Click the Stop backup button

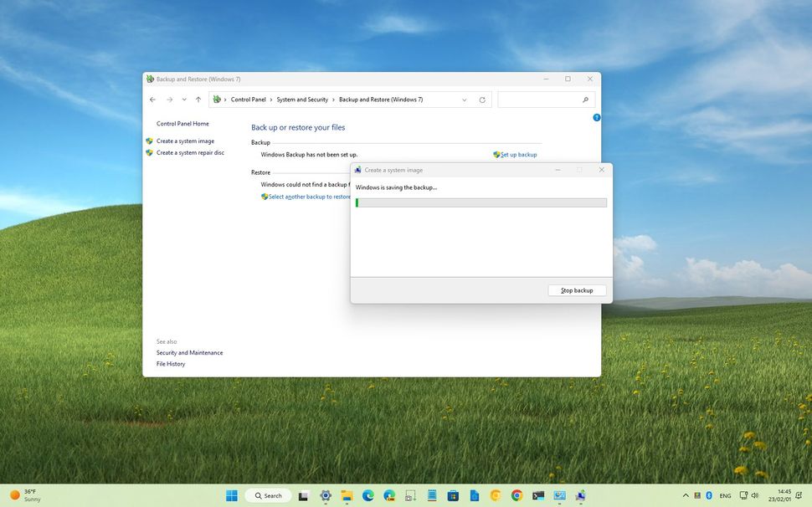pyautogui.click(x=578, y=290)
